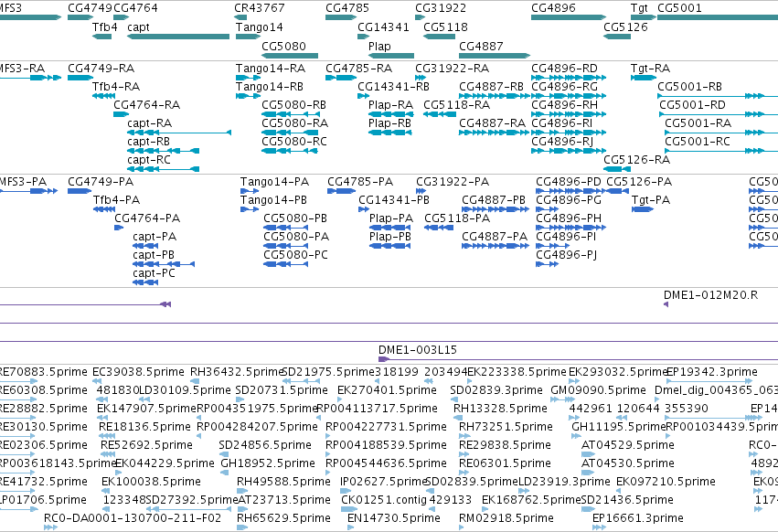778x532 pixels.
Task: Click the CG4785-PA protein glyph
Action: point(341,191)
